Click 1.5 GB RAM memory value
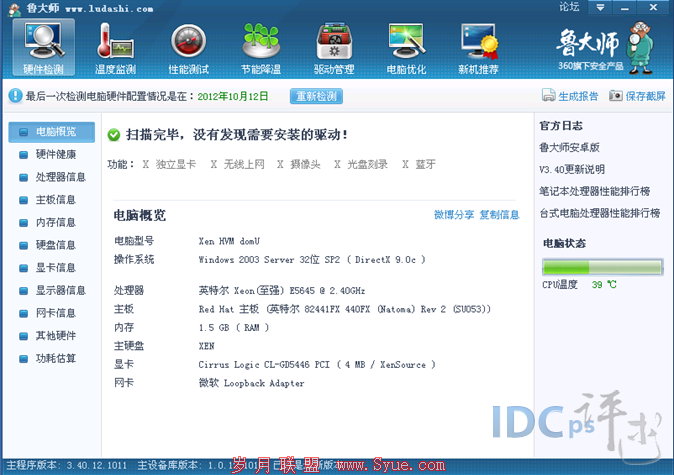This screenshot has height=475, width=674. click(234, 328)
